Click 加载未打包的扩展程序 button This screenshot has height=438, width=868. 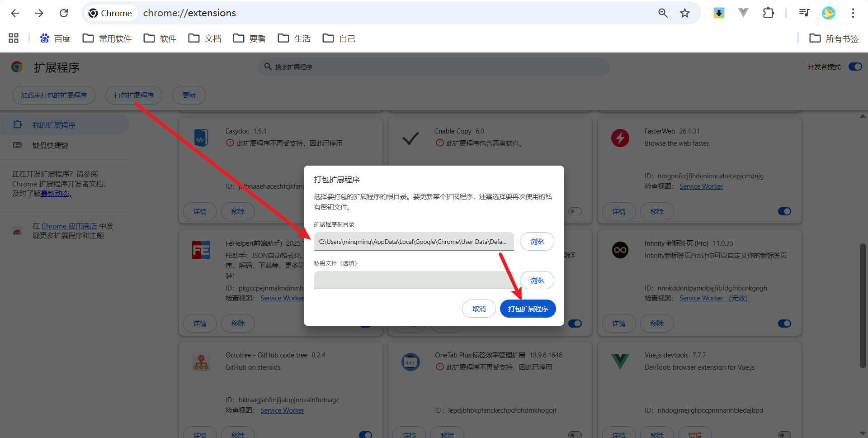pyautogui.click(x=54, y=95)
